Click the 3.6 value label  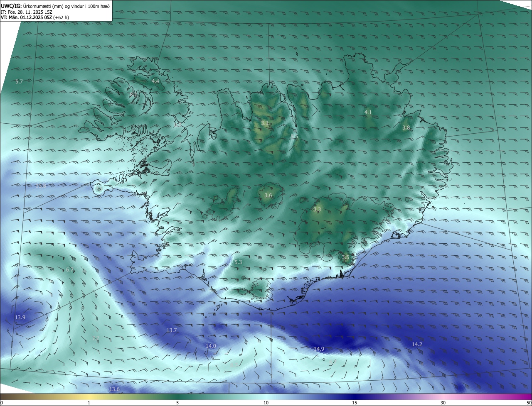(x=268, y=196)
